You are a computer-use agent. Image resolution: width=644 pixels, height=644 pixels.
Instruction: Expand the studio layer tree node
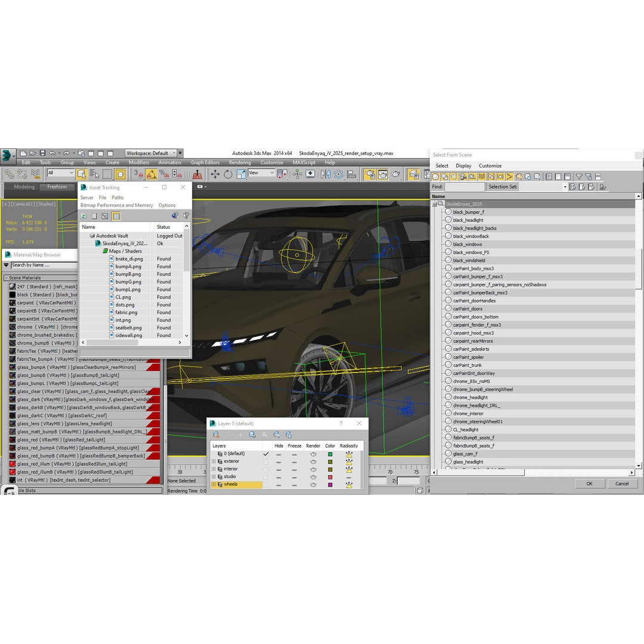tap(213, 477)
